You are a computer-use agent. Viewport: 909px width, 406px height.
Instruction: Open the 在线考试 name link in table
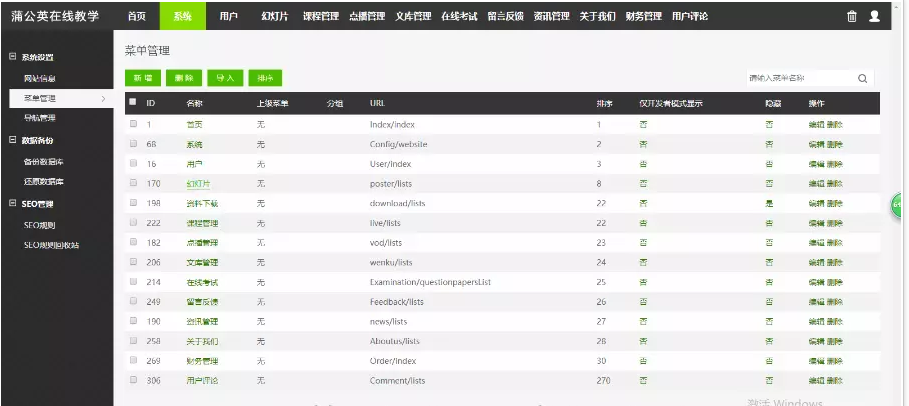pos(202,282)
